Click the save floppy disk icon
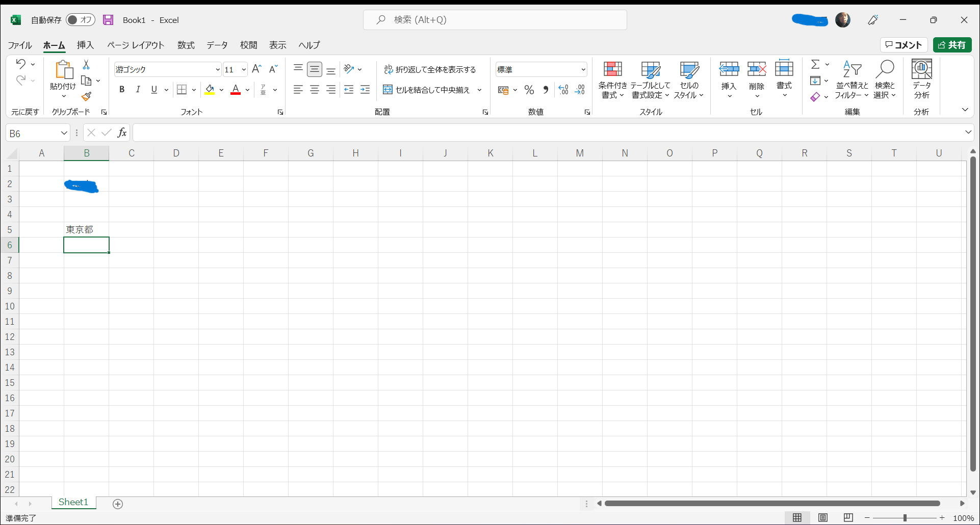The width and height of the screenshot is (980, 525). (108, 20)
